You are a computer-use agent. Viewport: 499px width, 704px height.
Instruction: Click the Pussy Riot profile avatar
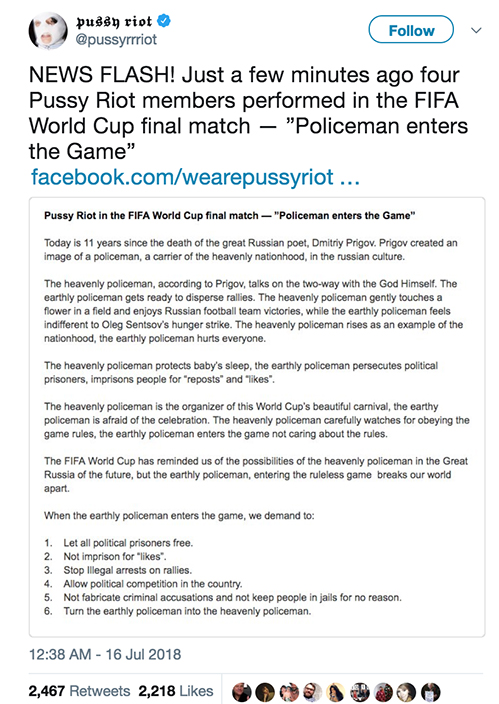tap(48, 31)
